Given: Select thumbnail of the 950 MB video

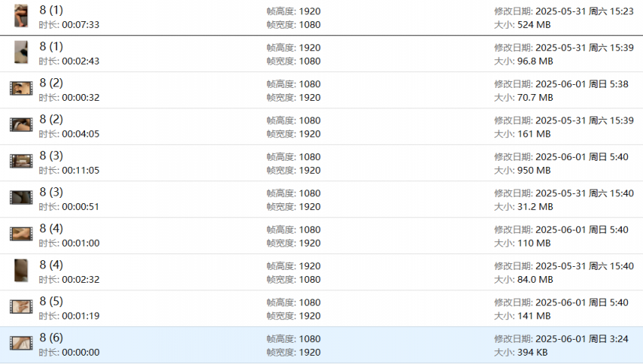Looking at the screenshot, I should (x=21, y=162).
